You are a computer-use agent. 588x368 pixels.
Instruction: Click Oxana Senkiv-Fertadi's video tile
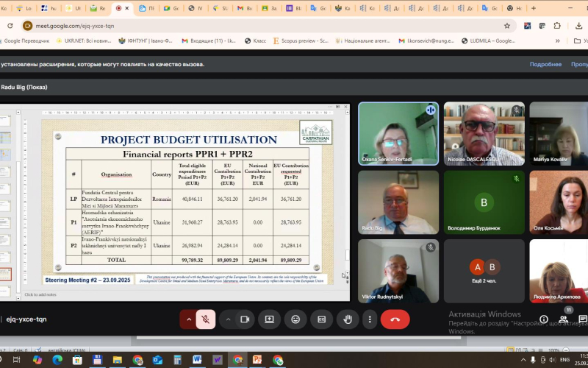click(398, 133)
